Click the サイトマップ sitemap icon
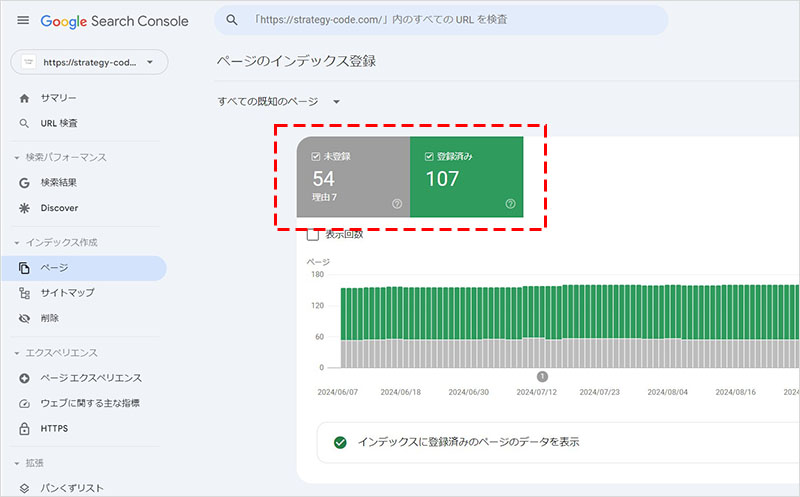 tap(25, 293)
